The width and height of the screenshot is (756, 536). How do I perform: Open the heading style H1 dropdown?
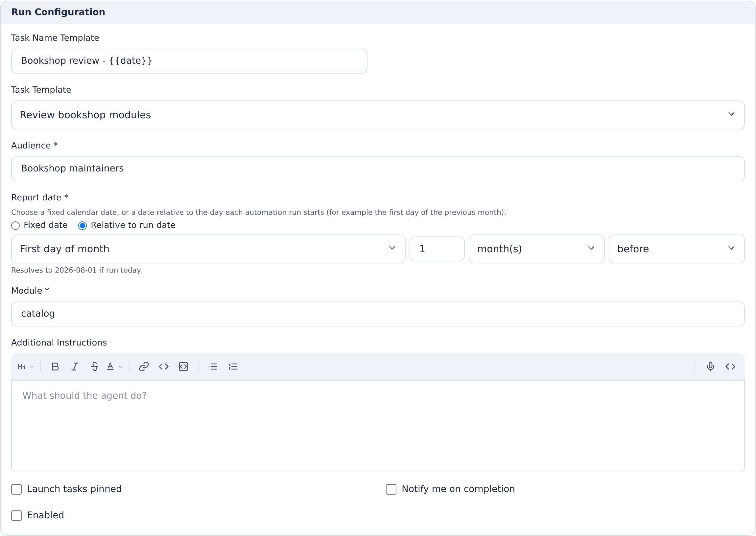[x=25, y=367]
